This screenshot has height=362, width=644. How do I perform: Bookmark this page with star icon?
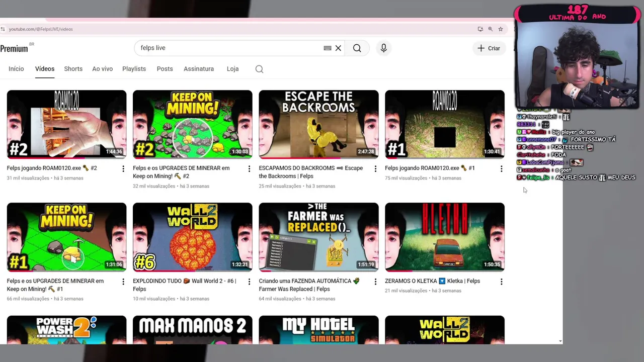click(500, 29)
